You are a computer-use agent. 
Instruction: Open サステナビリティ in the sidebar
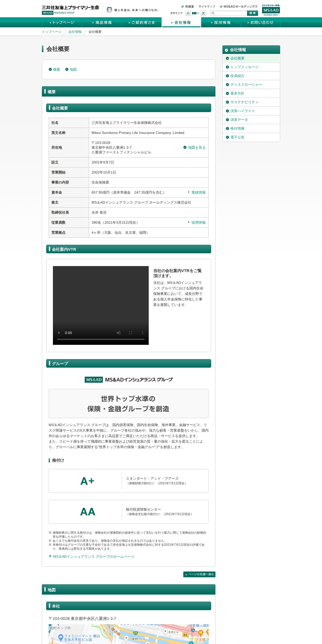click(251, 102)
